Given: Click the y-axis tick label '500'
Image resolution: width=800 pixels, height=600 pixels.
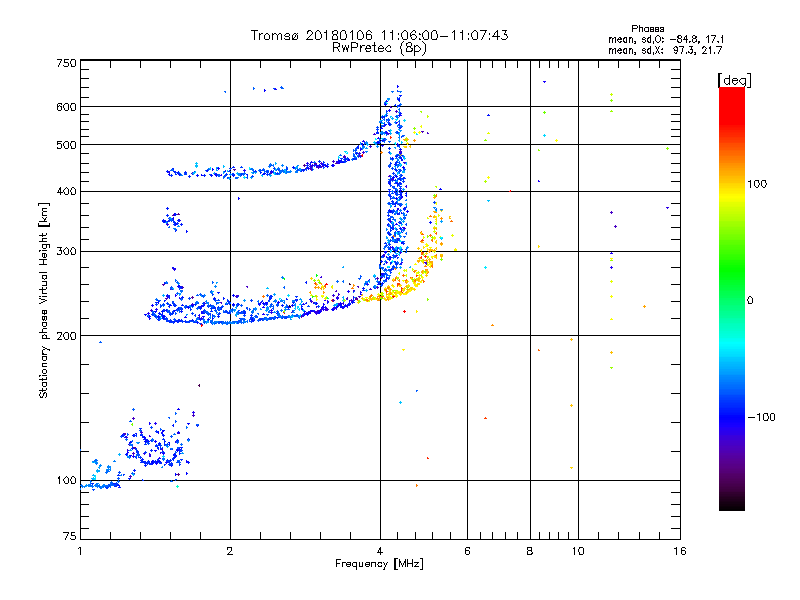Looking at the screenshot, I should (x=66, y=145).
